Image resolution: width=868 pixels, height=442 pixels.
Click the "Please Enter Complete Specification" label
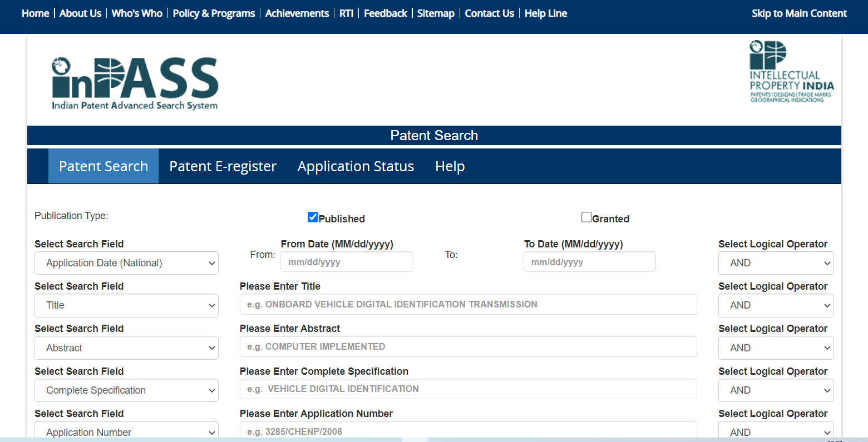[324, 371]
